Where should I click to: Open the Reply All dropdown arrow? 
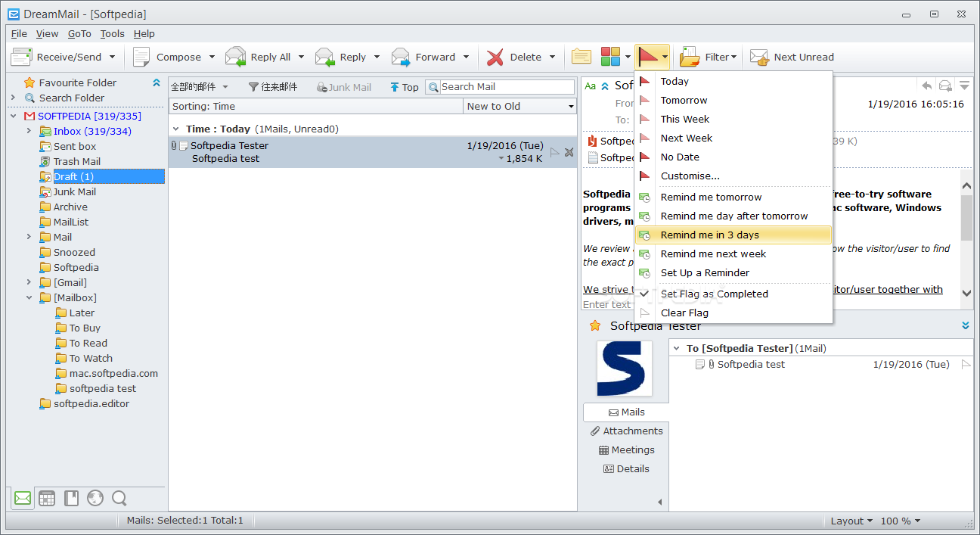301,57
